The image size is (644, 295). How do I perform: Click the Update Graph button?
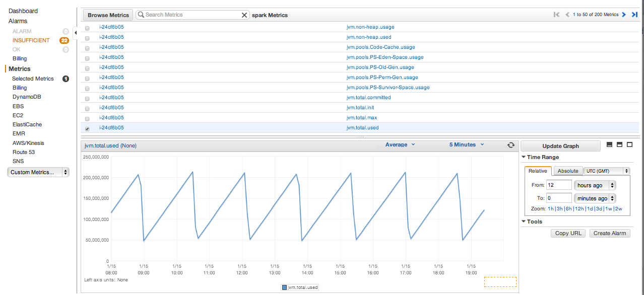[x=560, y=146]
